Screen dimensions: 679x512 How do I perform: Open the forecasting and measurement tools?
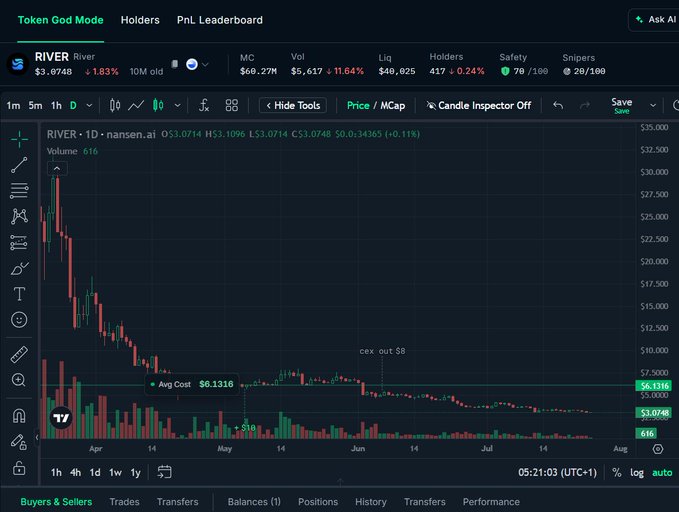19,243
